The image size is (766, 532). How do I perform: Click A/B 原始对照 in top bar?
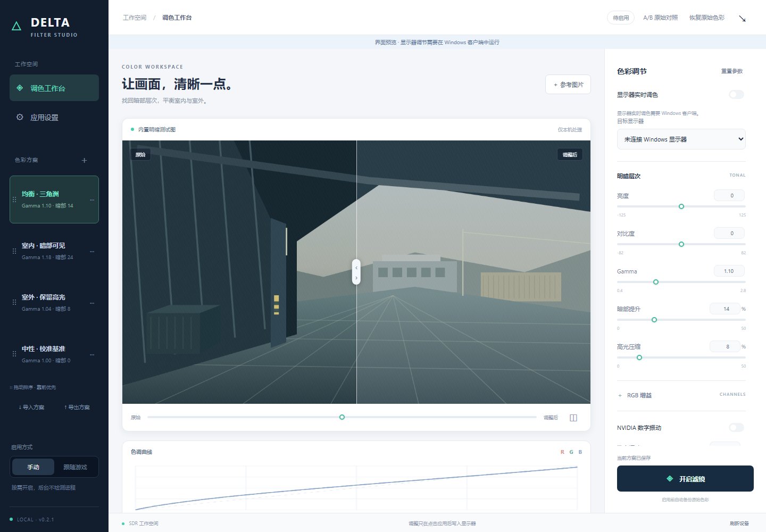[661, 18]
